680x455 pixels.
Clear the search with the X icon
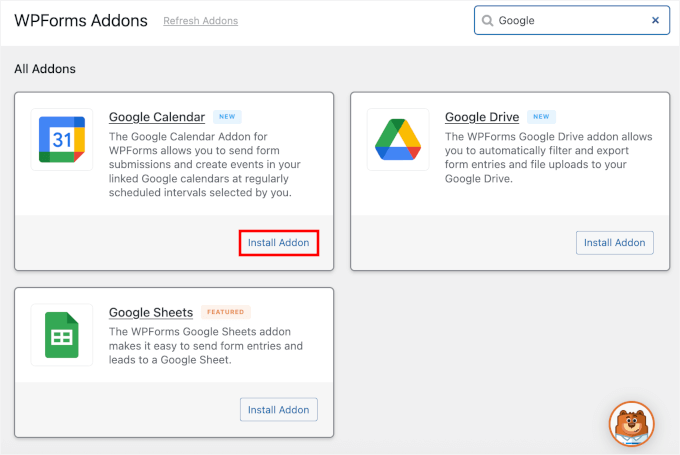click(x=655, y=20)
